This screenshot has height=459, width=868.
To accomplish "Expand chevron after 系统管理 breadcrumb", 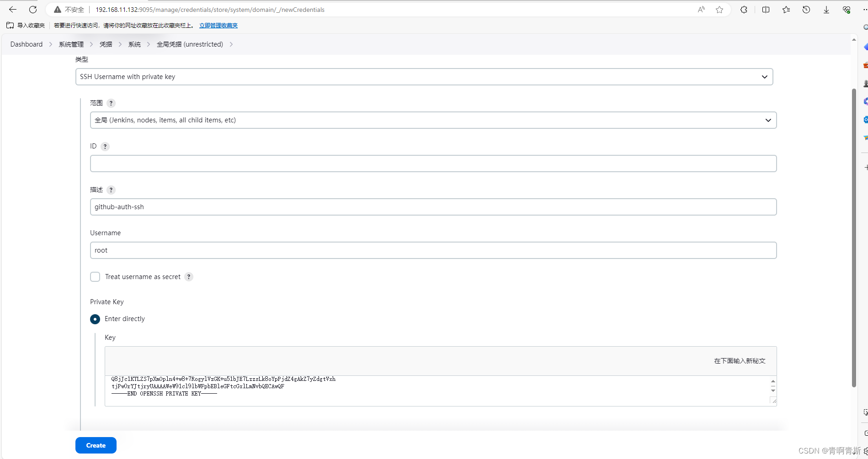I will (x=91, y=44).
